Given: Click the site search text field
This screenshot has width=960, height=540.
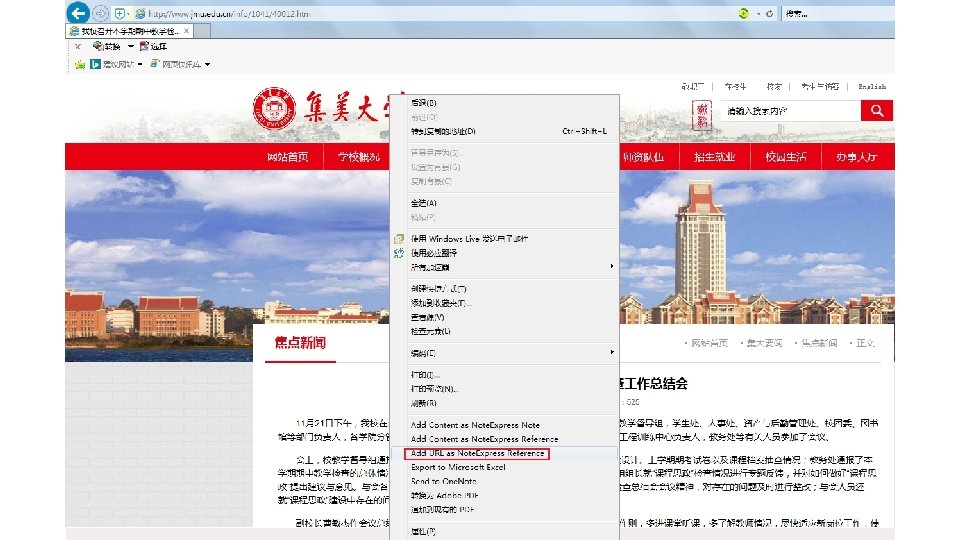Looking at the screenshot, I should coord(790,111).
